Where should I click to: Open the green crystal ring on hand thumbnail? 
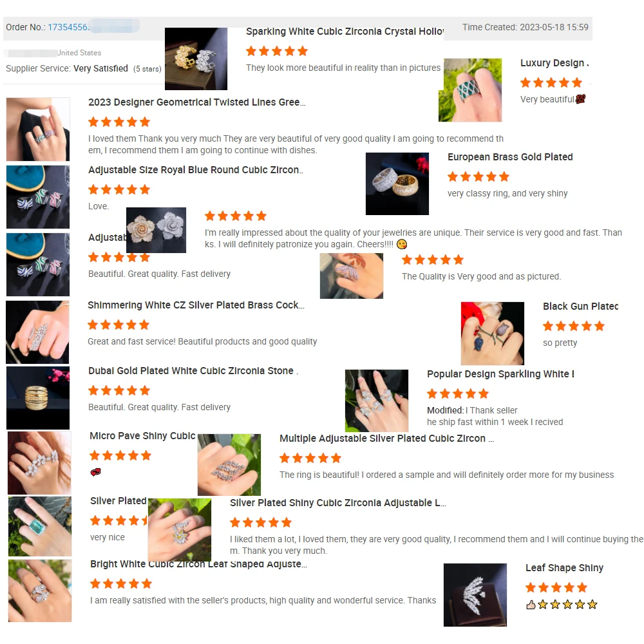[x=470, y=90]
